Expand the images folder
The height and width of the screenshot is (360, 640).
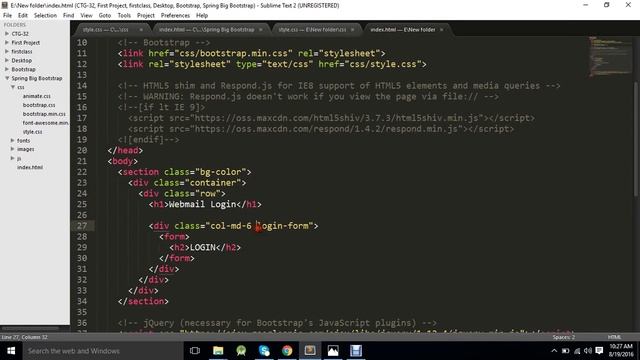(13, 149)
